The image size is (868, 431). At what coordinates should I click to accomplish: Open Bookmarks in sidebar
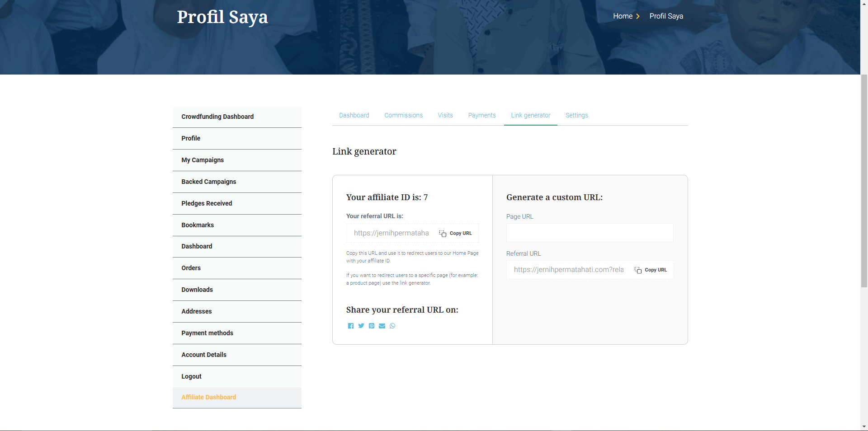click(237, 225)
